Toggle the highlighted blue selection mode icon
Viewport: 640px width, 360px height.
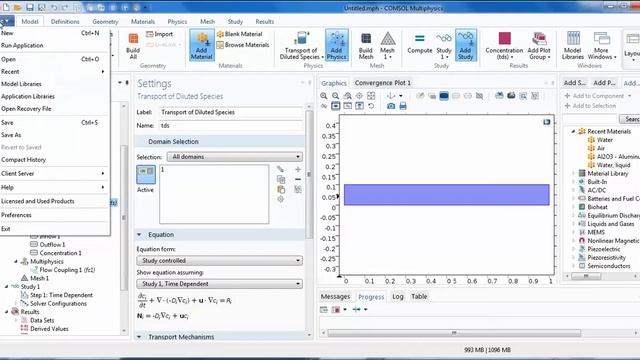444,96
